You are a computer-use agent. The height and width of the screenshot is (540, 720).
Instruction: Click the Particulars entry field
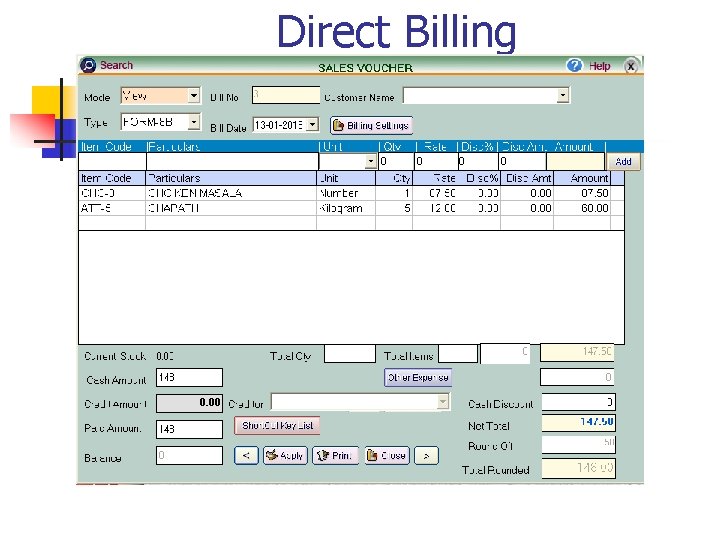[232, 161]
